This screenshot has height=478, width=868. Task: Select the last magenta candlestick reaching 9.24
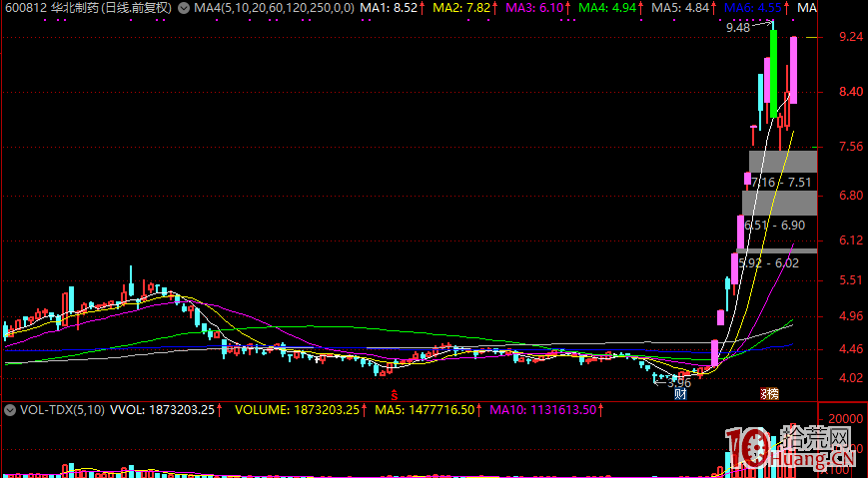pyautogui.click(x=793, y=70)
